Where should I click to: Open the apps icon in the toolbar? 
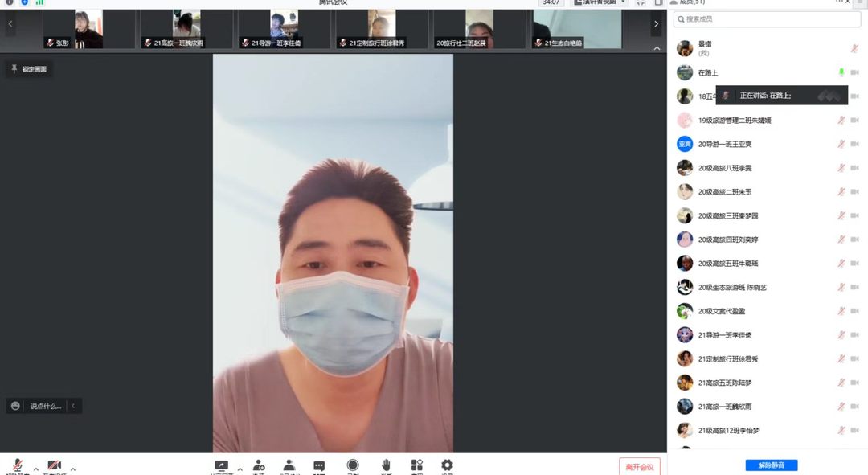pyautogui.click(x=417, y=465)
